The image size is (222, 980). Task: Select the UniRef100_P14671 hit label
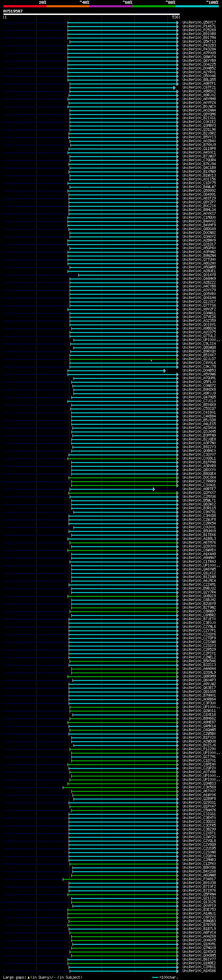(x=199, y=26)
